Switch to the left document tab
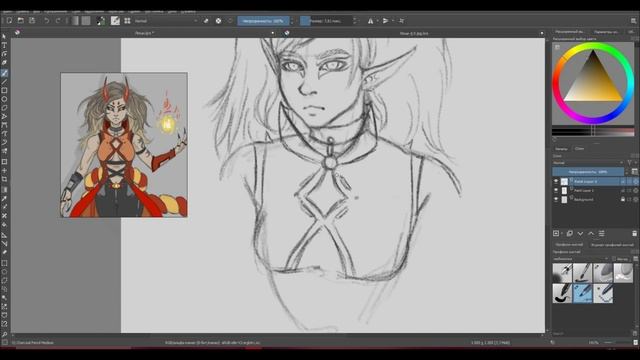The width and height of the screenshot is (640, 360). pos(144,33)
